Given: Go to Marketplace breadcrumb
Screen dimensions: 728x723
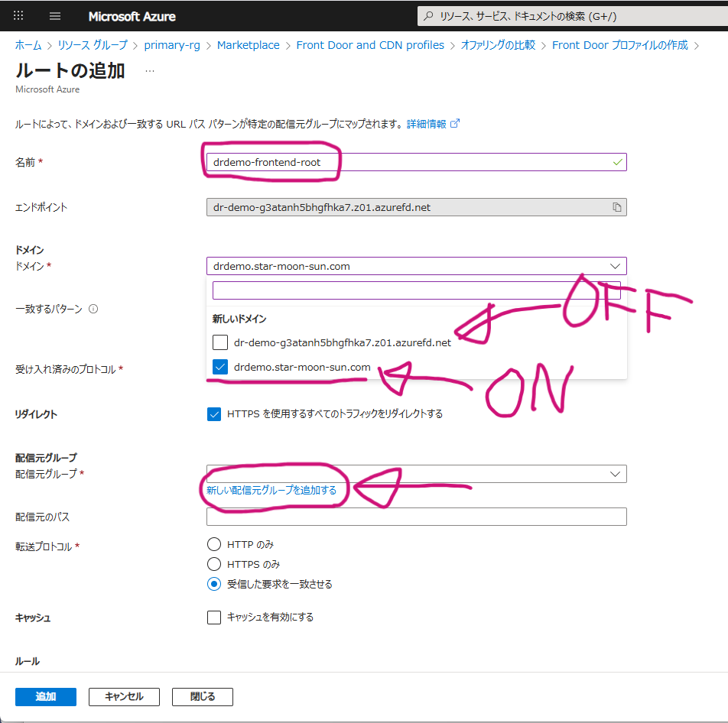Looking at the screenshot, I should pos(249,45).
